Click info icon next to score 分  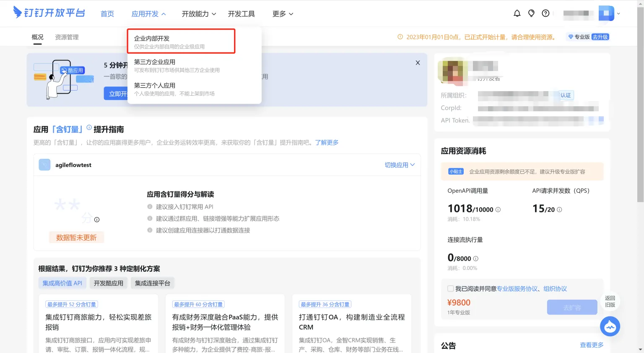tap(97, 220)
